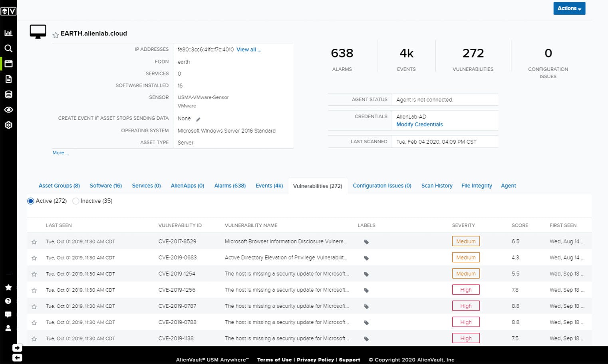Screen dimensions: 608x364
Task: Star the CVE-2019-0683 vulnerability row
Action: (34, 258)
